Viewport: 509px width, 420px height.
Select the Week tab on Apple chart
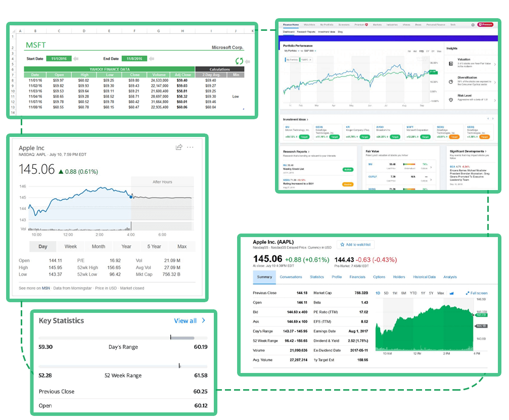click(70, 246)
